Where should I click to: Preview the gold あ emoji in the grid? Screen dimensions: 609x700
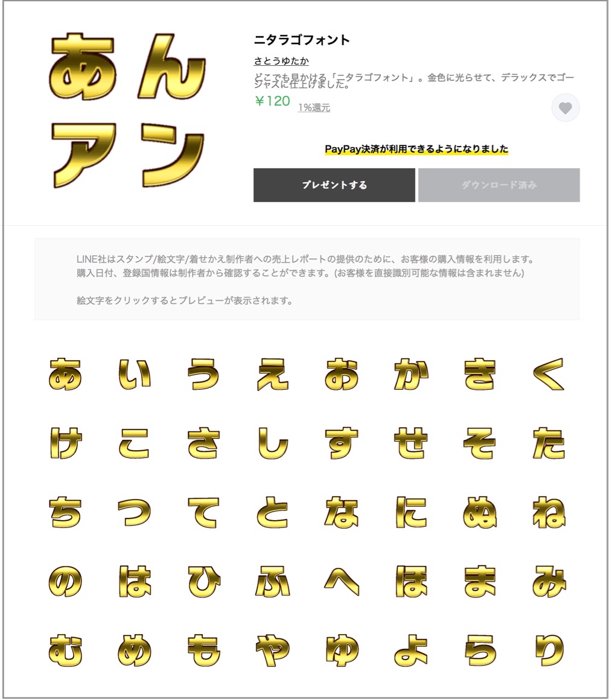click(x=65, y=374)
